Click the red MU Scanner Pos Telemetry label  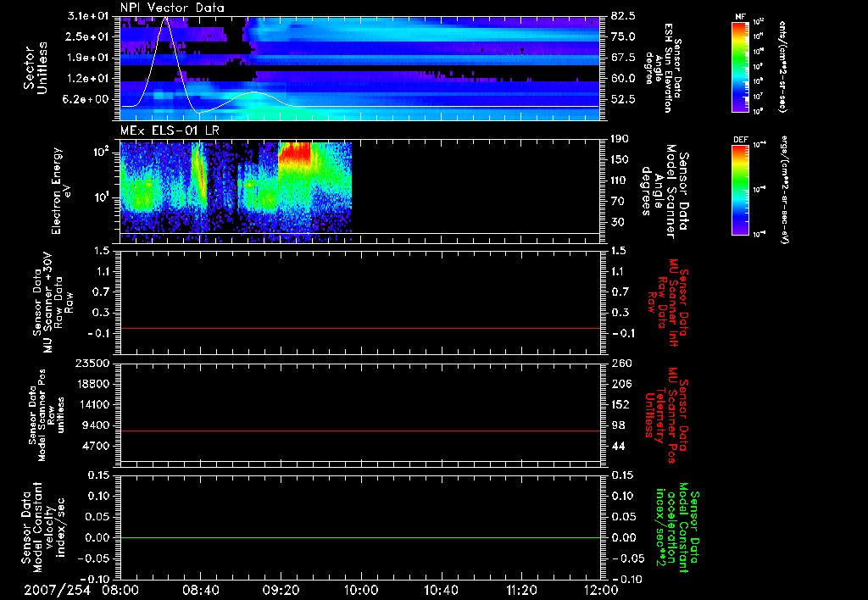666,415
